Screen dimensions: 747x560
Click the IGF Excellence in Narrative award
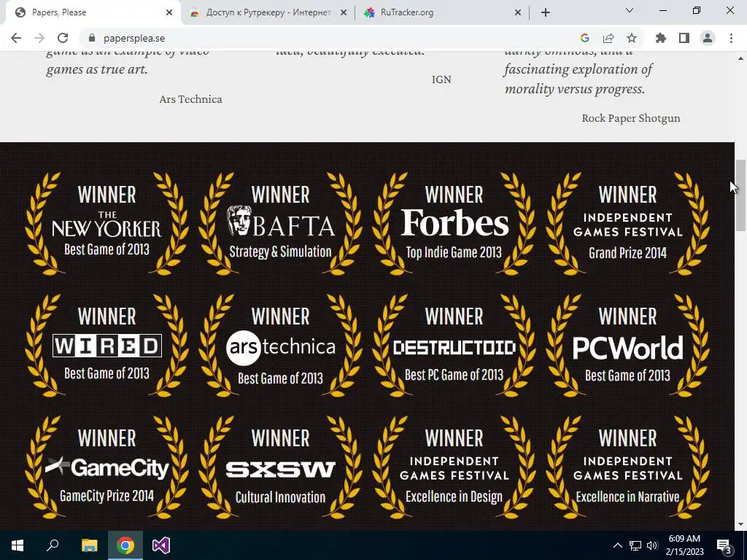[x=627, y=467]
